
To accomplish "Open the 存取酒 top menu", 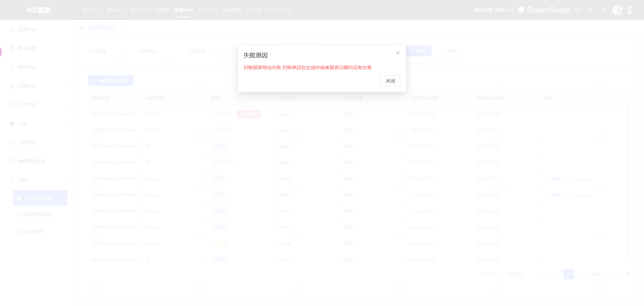I will (162, 10).
